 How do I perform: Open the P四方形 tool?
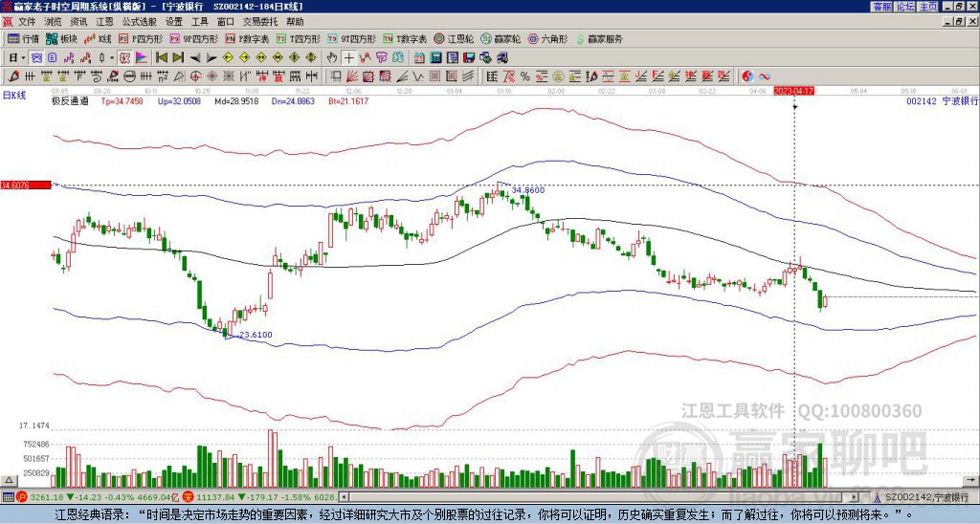pyautogui.click(x=141, y=38)
